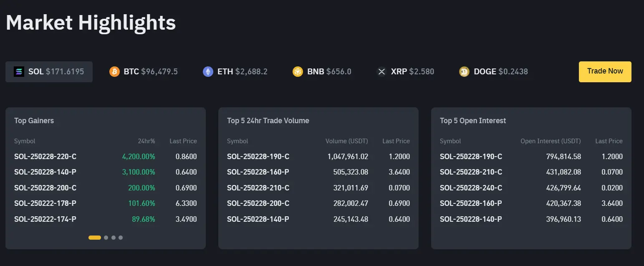Click the 0.8600 last price value
Screen dimensions: 644x266
(186, 157)
